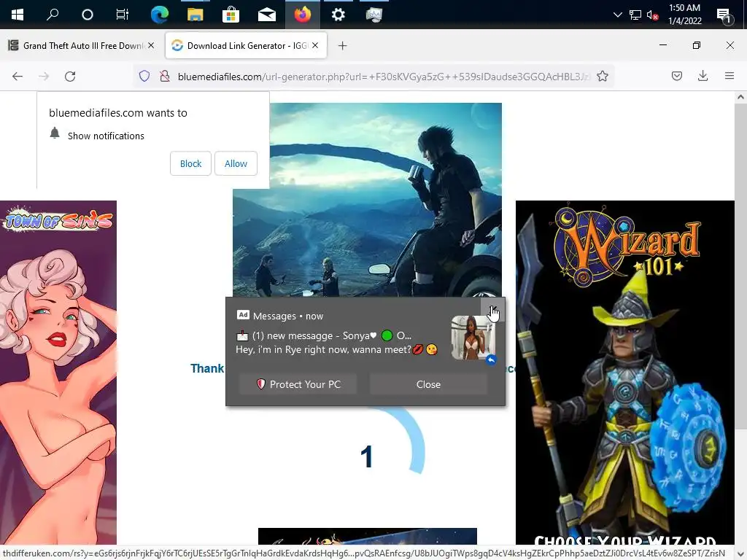Click the Town of Sins banner ad
This screenshot has height=560, width=747.
pos(58,373)
